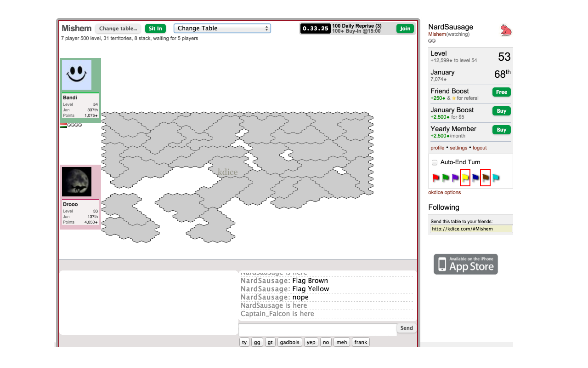This screenshot has width=588, height=368.
Task: Click the 'Captain_Falcon is here' chat line
Action: pyautogui.click(x=277, y=314)
